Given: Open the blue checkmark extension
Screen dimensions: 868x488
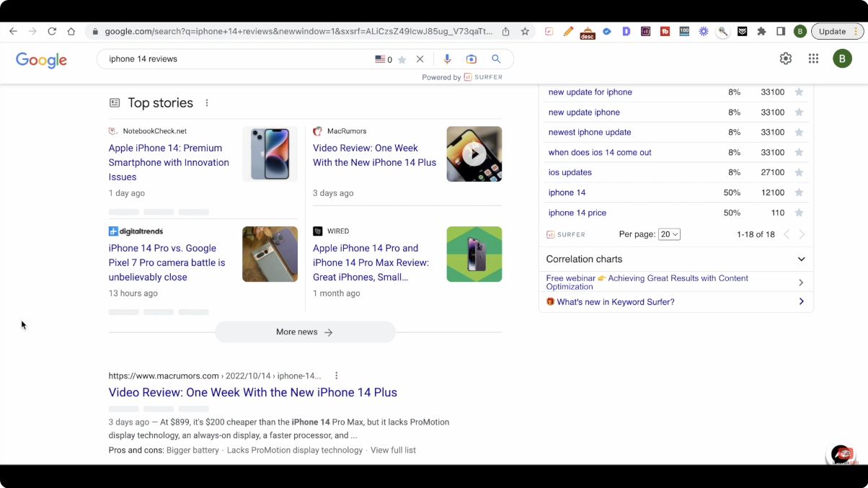Looking at the screenshot, I should pos(607,32).
